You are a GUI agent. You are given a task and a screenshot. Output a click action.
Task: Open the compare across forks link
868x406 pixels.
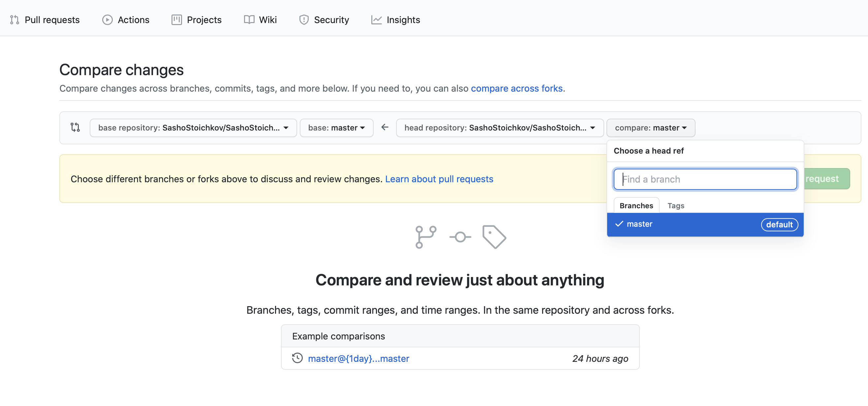pyautogui.click(x=516, y=89)
